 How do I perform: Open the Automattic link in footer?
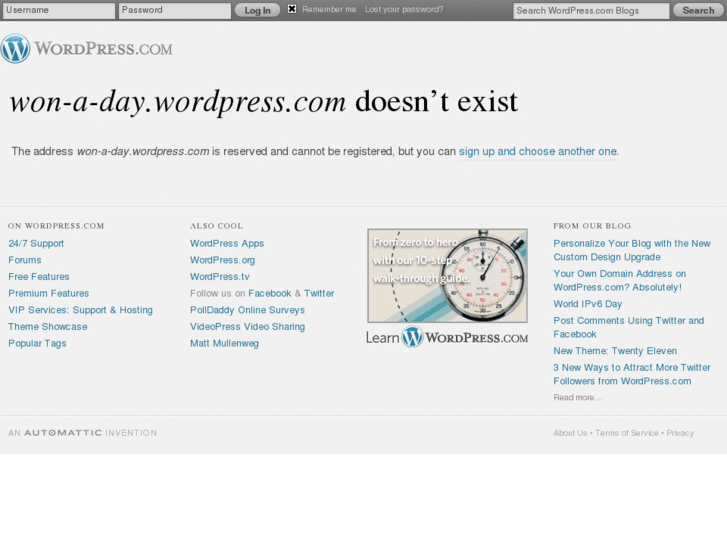tap(63, 433)
